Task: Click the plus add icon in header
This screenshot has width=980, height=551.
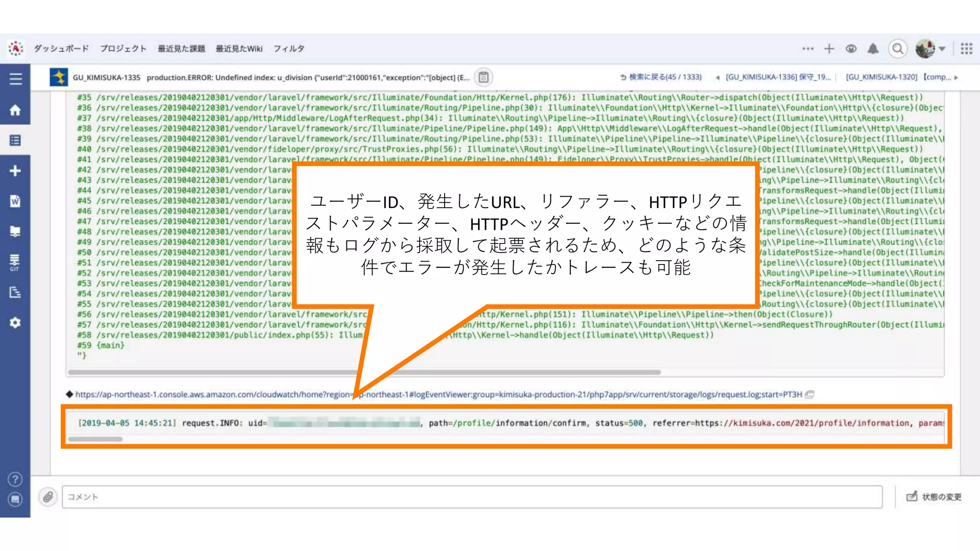Action: 829,48
